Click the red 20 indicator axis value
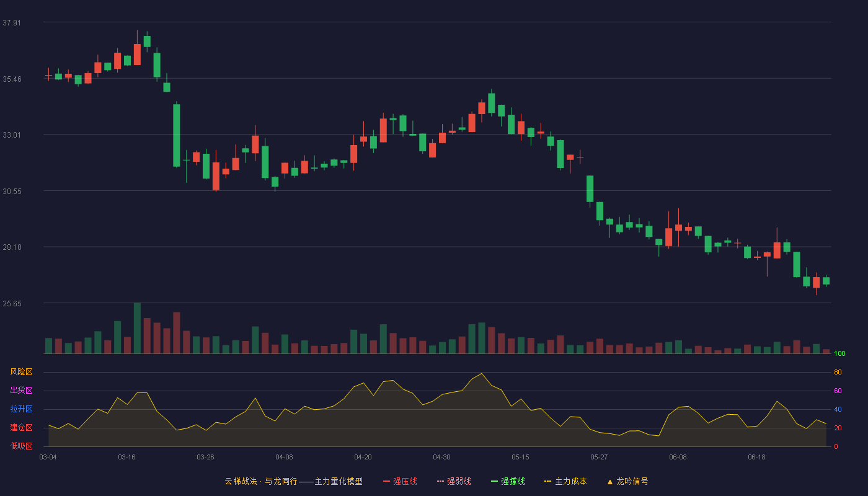Viewport: 868px width, 496px height. 838,428
